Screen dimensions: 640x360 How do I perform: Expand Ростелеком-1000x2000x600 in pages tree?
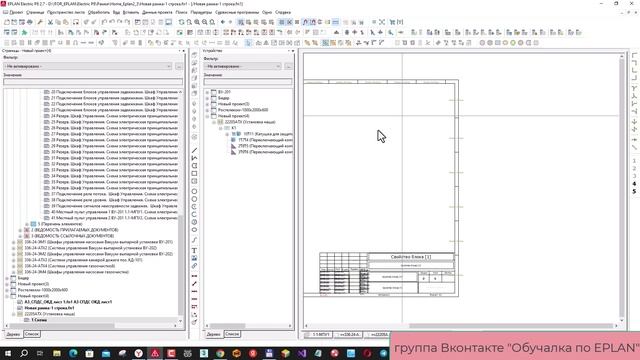7,290
